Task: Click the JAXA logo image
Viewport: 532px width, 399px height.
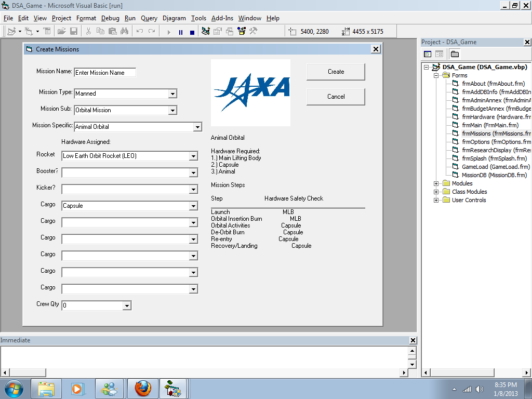Action: pyautogui.click(x=250, y=92)
